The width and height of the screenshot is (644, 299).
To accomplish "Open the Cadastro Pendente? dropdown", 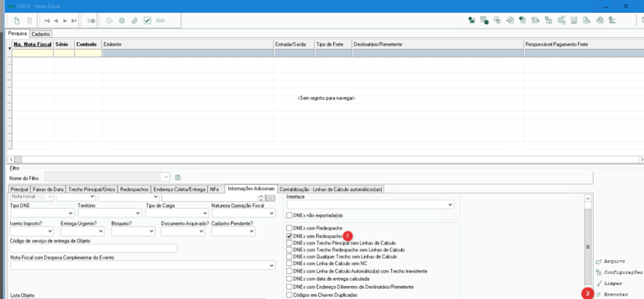I will (x=251, y=232).
